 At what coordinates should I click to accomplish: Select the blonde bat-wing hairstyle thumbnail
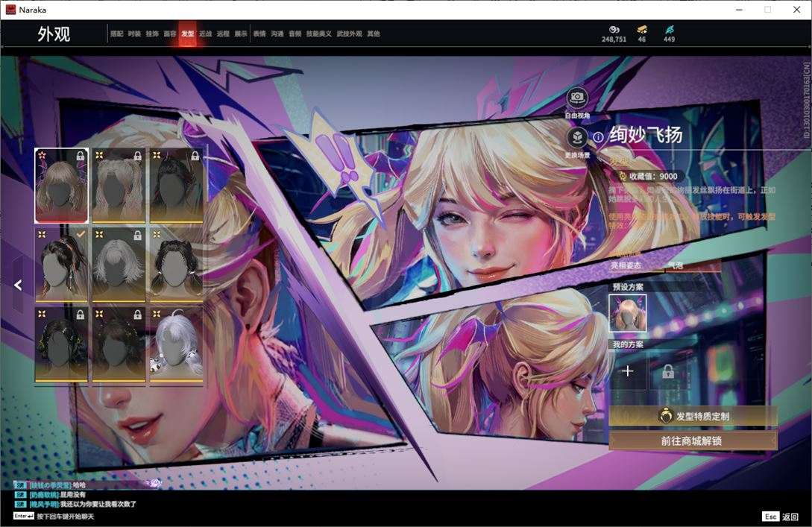tap(62, 186)
